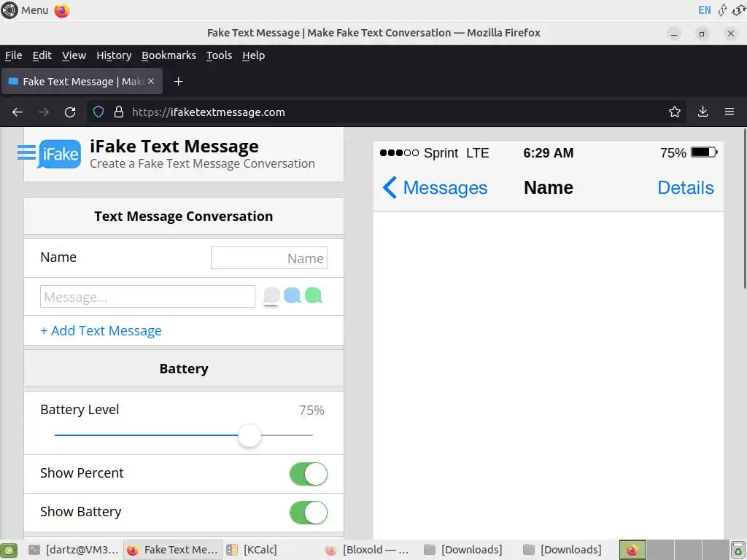
Task: Click the Firefox workspace switcher tile
Action: (x=632, y=550)
